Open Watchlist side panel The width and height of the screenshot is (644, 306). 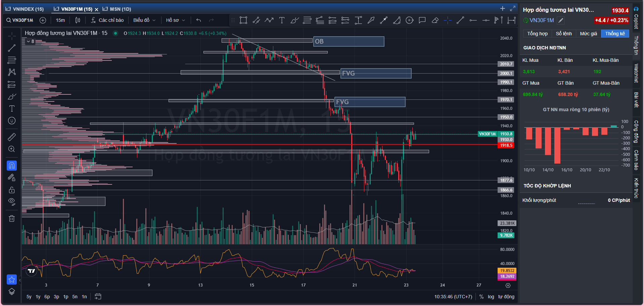636,73
